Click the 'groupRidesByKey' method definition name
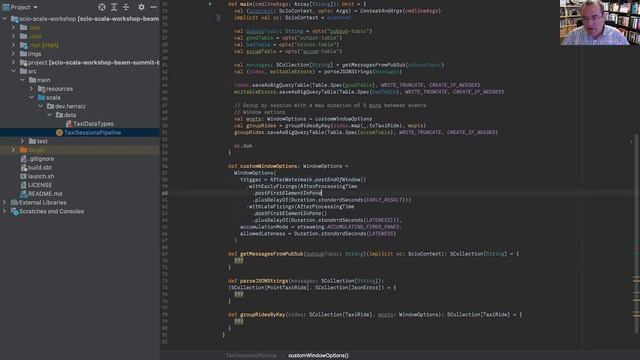Viewport: 640px width, 360px height. (262, 315)
